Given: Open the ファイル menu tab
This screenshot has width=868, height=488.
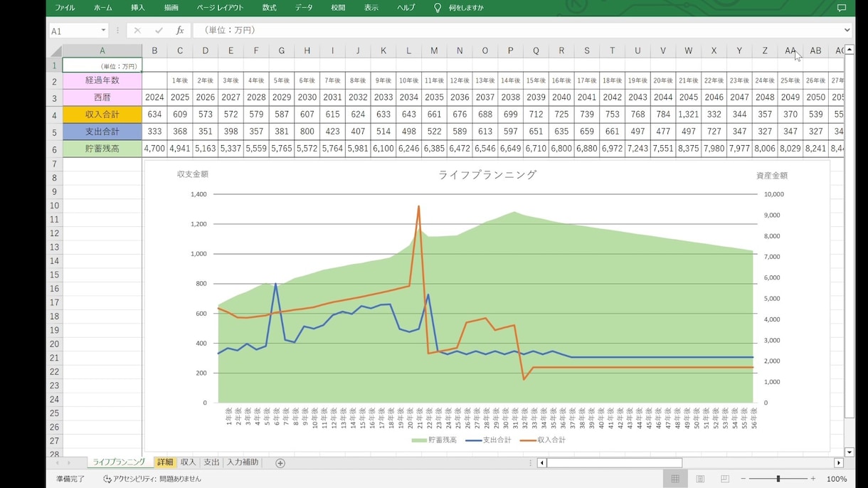Looking at the screenshot, I should point(65,8).
